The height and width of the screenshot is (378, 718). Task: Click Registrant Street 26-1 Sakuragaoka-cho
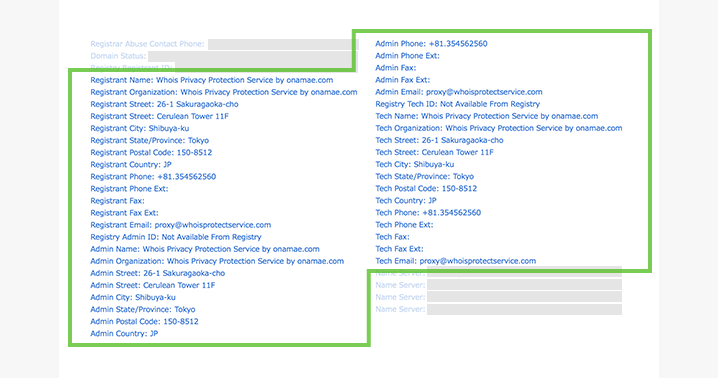coord(164,104)
